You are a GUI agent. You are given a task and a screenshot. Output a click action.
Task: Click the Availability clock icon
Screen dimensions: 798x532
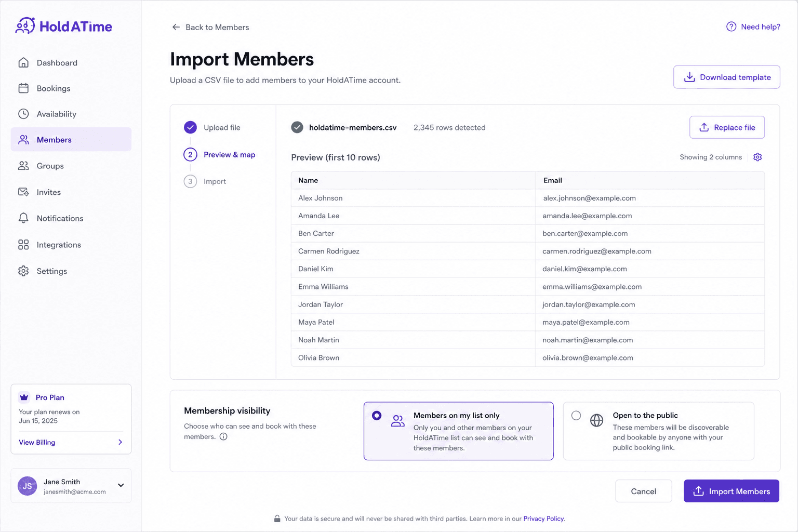23,114
